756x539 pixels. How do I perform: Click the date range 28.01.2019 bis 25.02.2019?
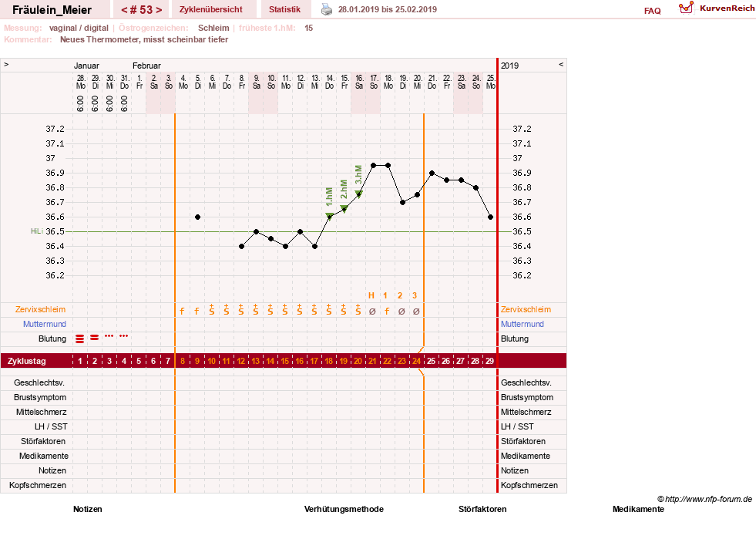coord(388,9)
